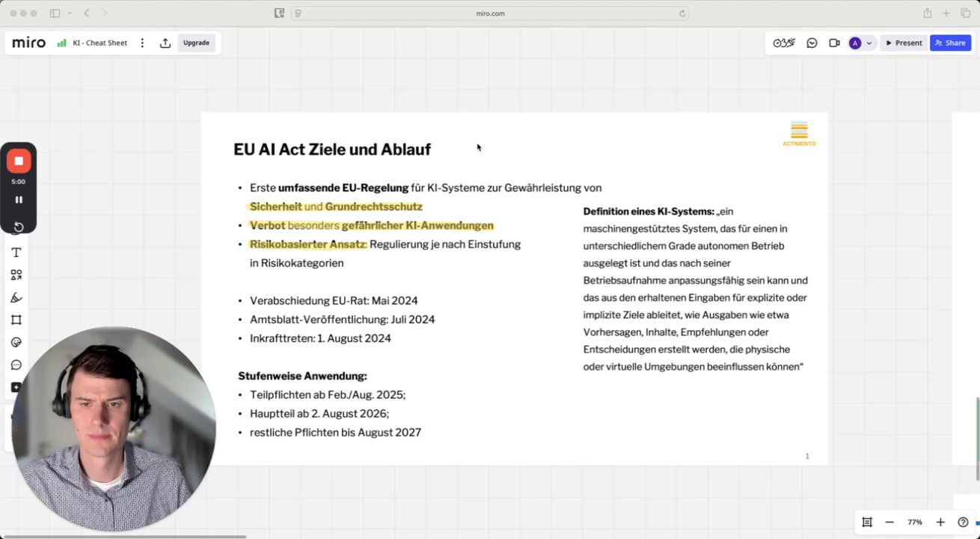Click the webcam video bubble

tap(114, 428)
